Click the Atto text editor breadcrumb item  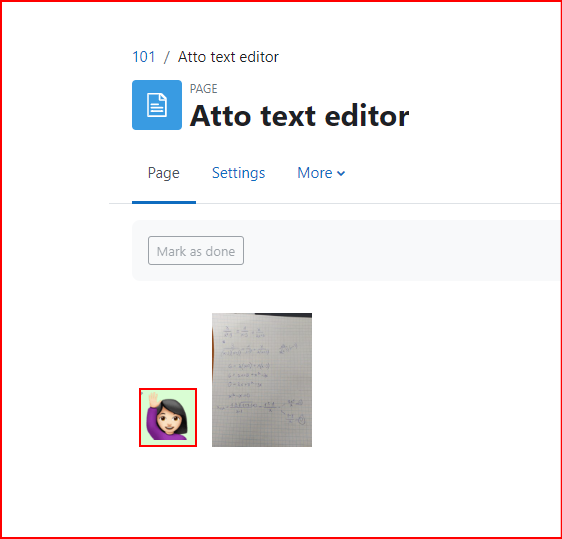[228, 57]
